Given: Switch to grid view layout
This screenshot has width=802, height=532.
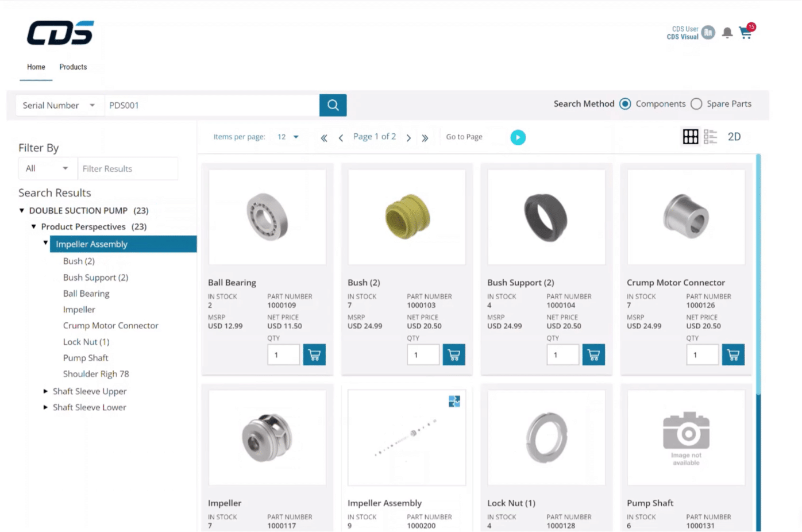Looking at the screenshot, I should 690,137.
